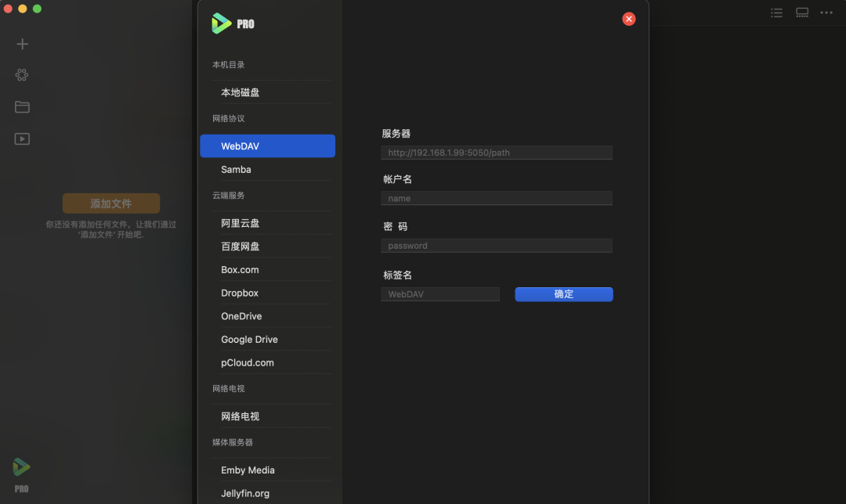Open the three-dot more options menu
This screenshot has height=504, width=846.
coord(826,13)
